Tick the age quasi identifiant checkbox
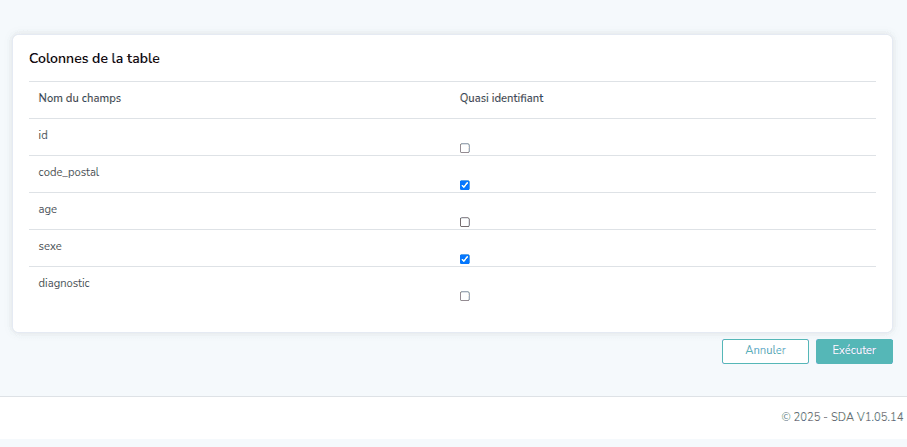The height and width of the screenshot is (447, 907). tap(464, 222)
